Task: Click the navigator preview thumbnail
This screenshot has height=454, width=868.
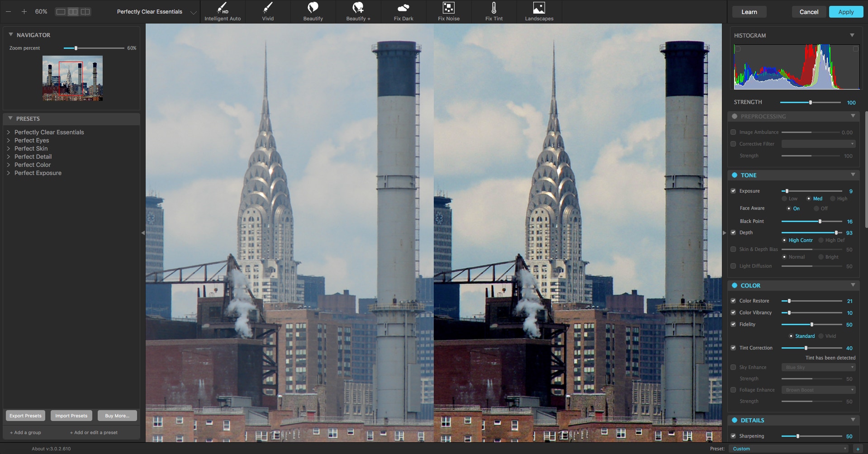Action: click(72, 78)
